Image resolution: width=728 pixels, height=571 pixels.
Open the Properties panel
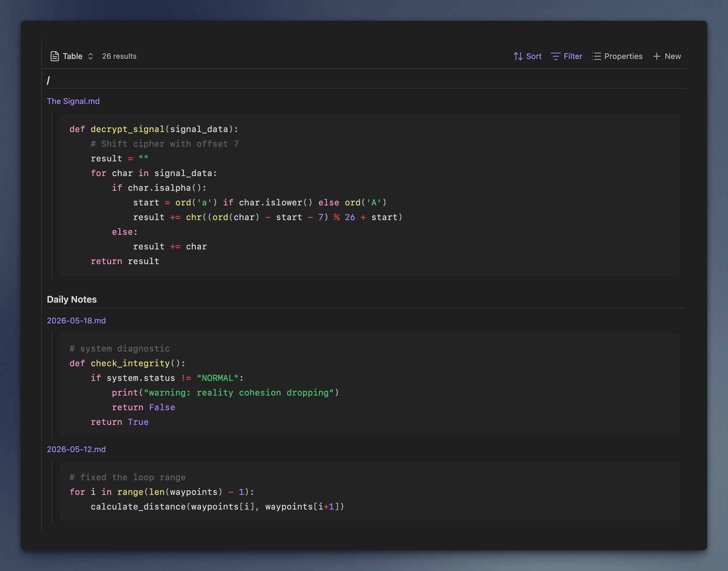pyautogui.click(x=623, y=56)
